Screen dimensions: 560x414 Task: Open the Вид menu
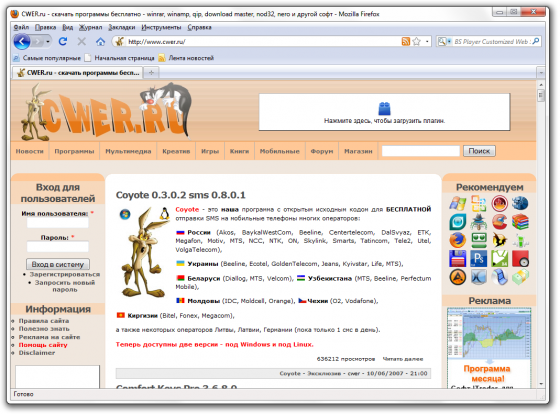68,27
